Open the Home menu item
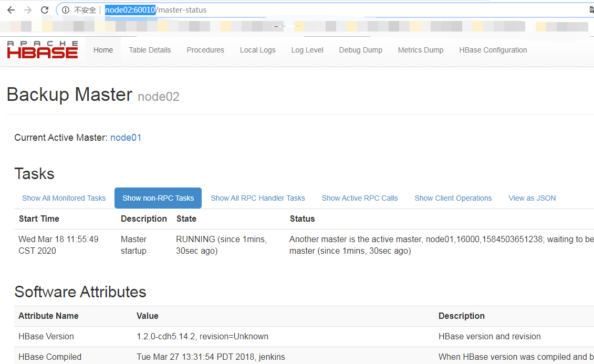Image resolution: width=594 pixels, height=364 pixels. [x=103, y=50]
